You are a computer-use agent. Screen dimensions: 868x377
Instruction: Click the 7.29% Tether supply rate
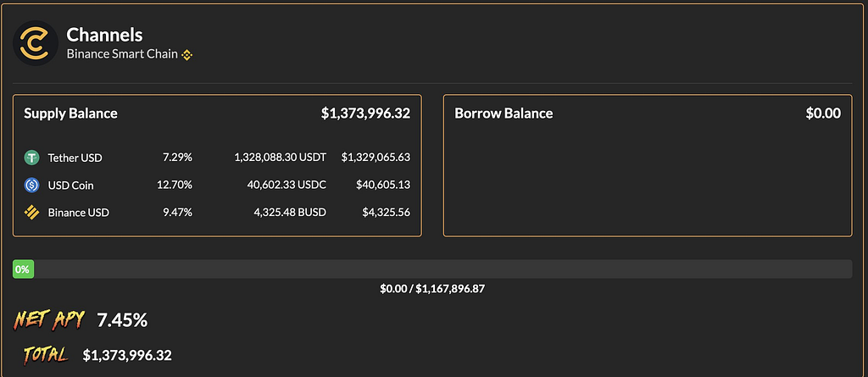pyautogui.click(x=177, y=158)
